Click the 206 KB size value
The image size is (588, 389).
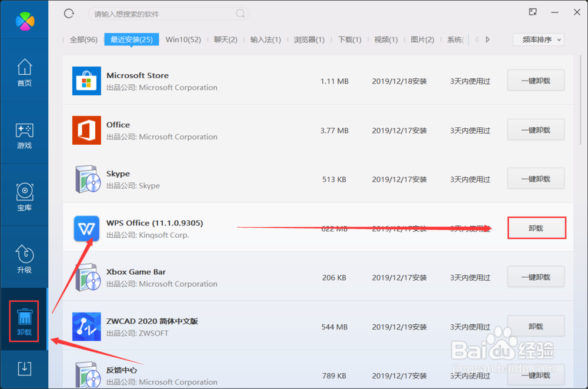[334, 278]
